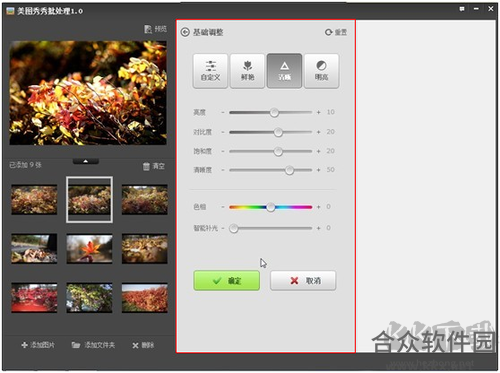
Task: Click the 基础调整 panel title
Action: tap(208, 32)
